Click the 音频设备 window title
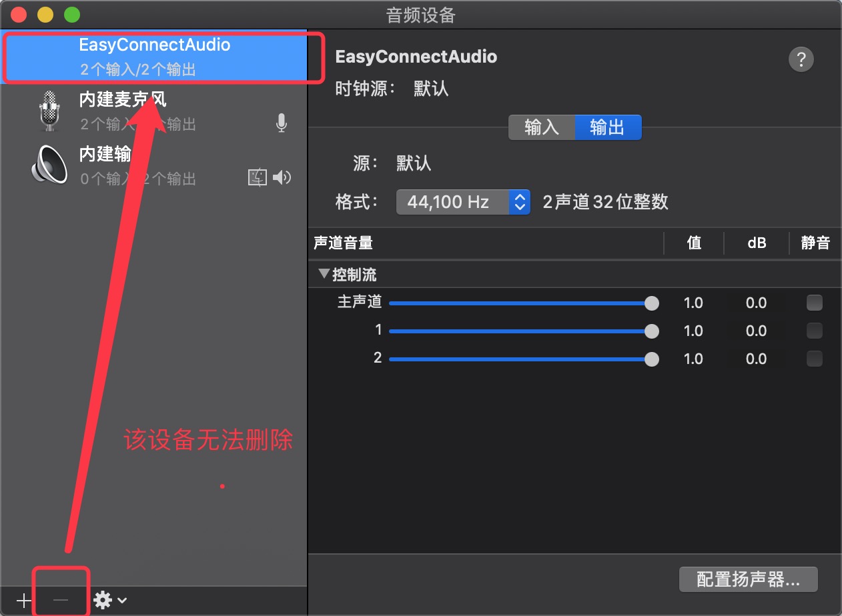This screenshot has width=842, height=616. (421, 15)
